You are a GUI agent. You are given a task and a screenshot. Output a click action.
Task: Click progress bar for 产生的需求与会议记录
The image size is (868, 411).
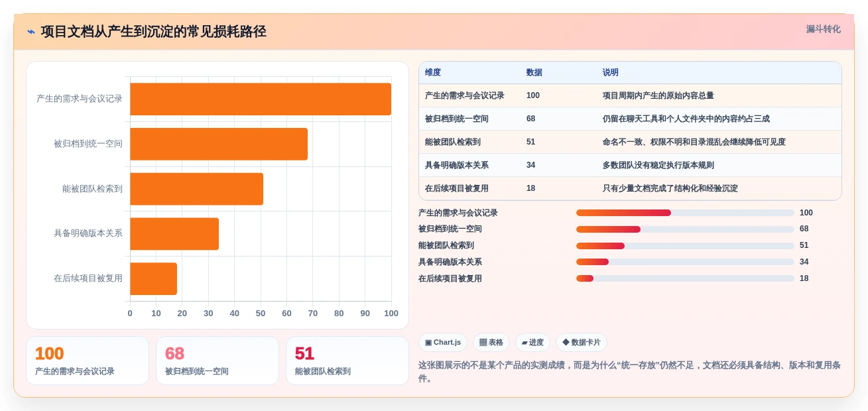click(685, 213)
